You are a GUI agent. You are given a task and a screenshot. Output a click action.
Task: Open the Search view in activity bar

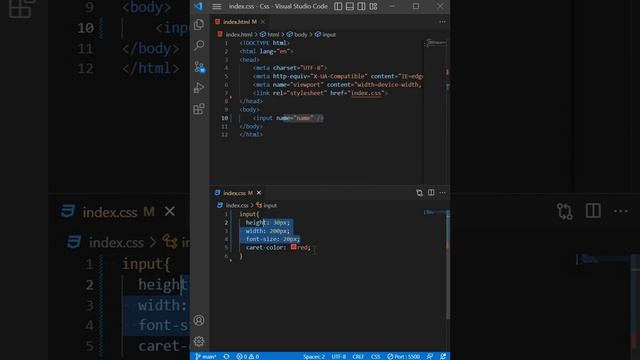point(199,45)
